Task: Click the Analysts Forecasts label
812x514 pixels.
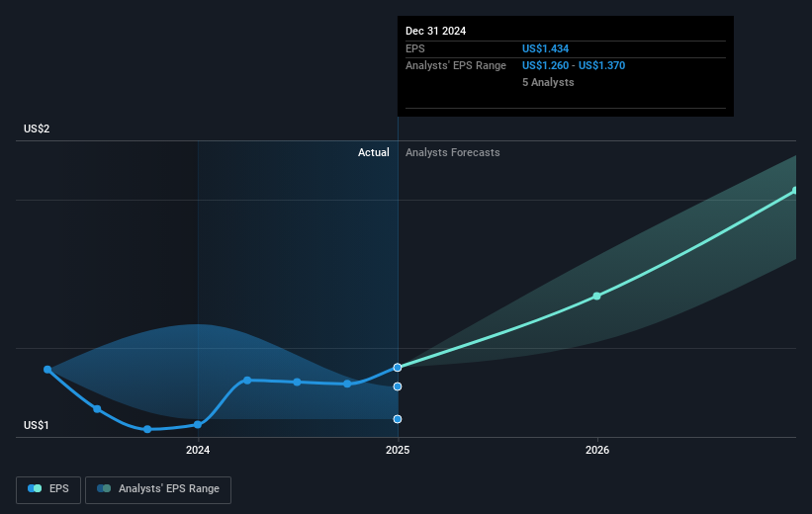Action: point(453,152)
